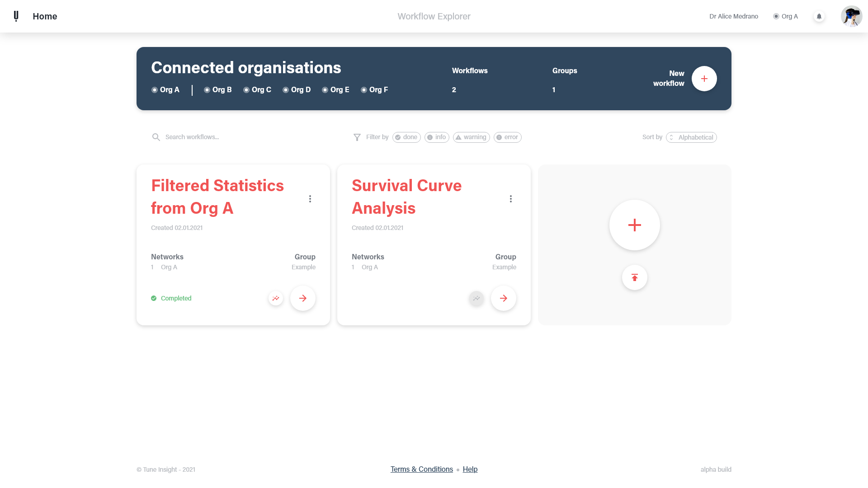
Task: Click the Tune Insight logo icon
Action: pyautogui.click(x=16, y=16)
